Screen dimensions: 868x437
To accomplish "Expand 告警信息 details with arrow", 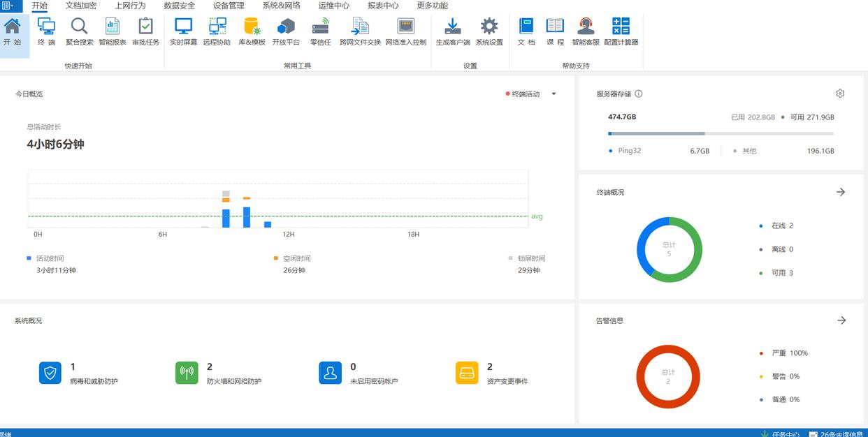I will (x=841, y=320).
